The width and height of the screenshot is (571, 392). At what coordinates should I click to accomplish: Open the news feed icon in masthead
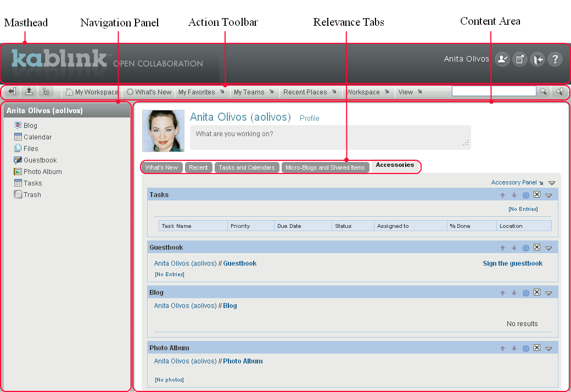coord(519,59)
